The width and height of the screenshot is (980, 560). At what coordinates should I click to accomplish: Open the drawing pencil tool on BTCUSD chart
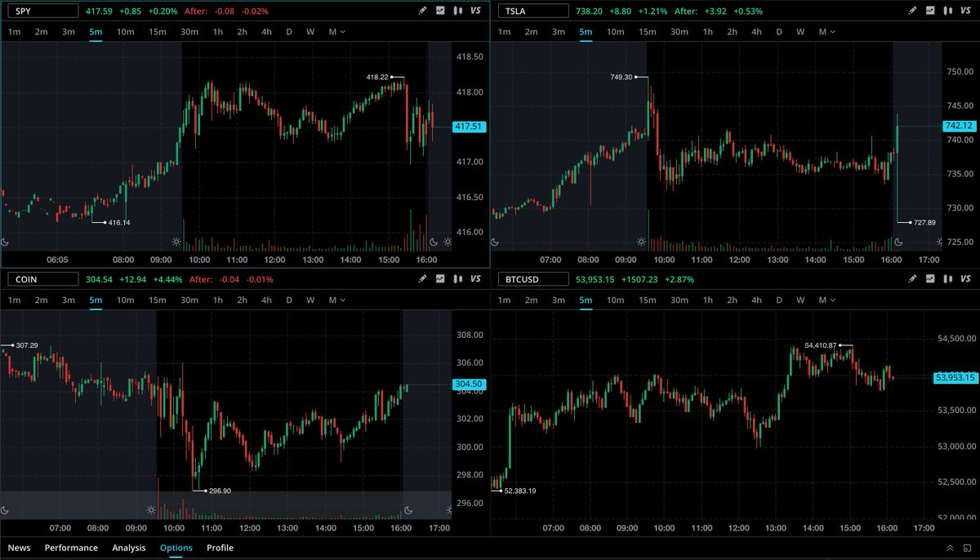tap(912, 278)
